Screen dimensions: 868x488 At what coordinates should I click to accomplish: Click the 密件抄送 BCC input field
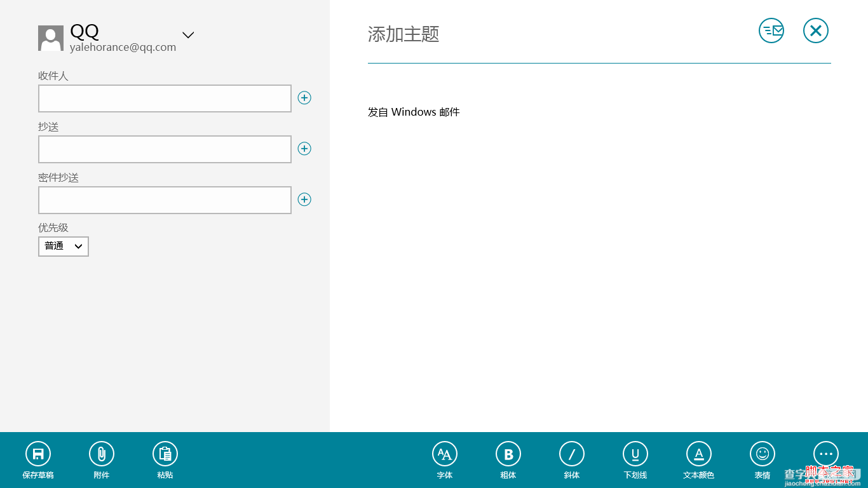tap(165, 200)
